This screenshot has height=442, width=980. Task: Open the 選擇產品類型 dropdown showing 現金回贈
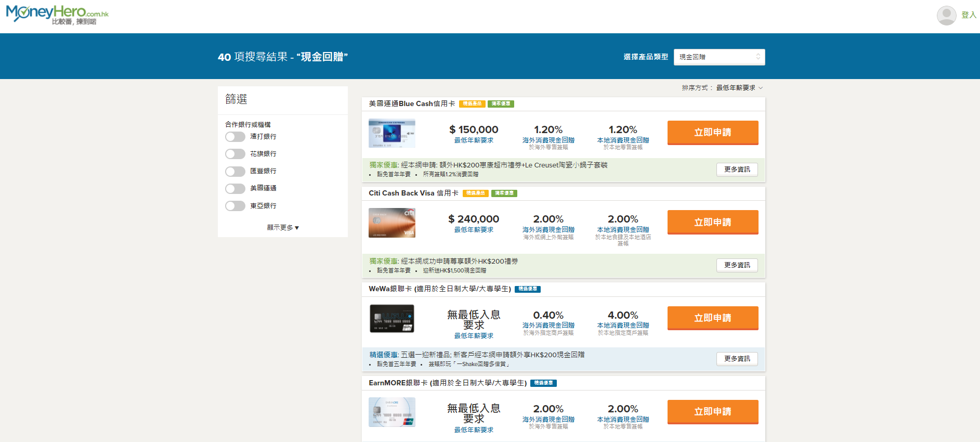pyautogui.click(x=719, y=57)
